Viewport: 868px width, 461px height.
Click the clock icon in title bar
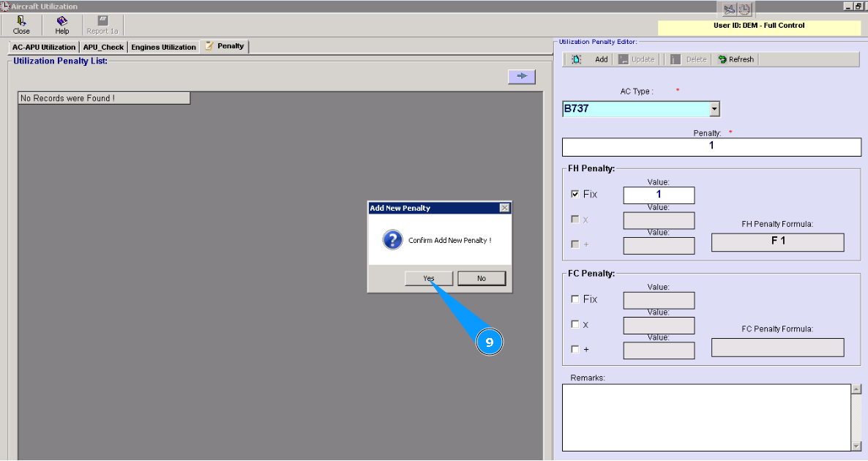coord(744,10)
